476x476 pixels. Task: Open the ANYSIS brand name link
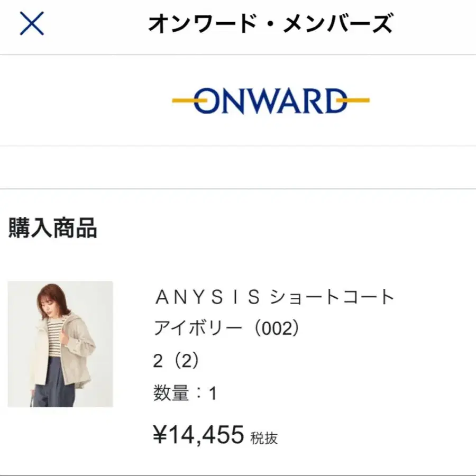tap(207, 298)
